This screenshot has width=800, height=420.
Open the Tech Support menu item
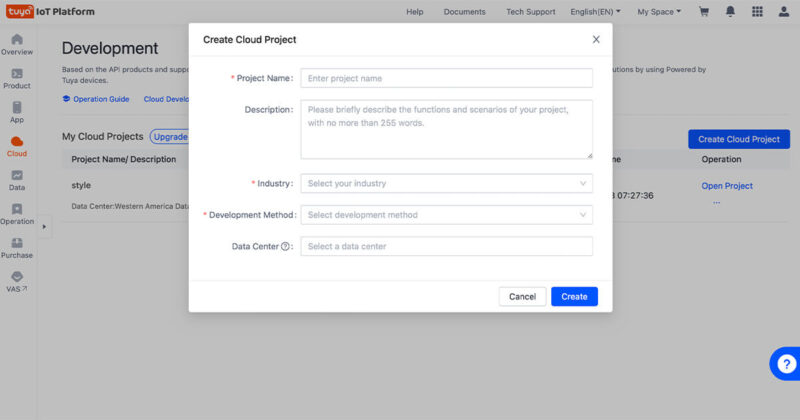point(531,12)
